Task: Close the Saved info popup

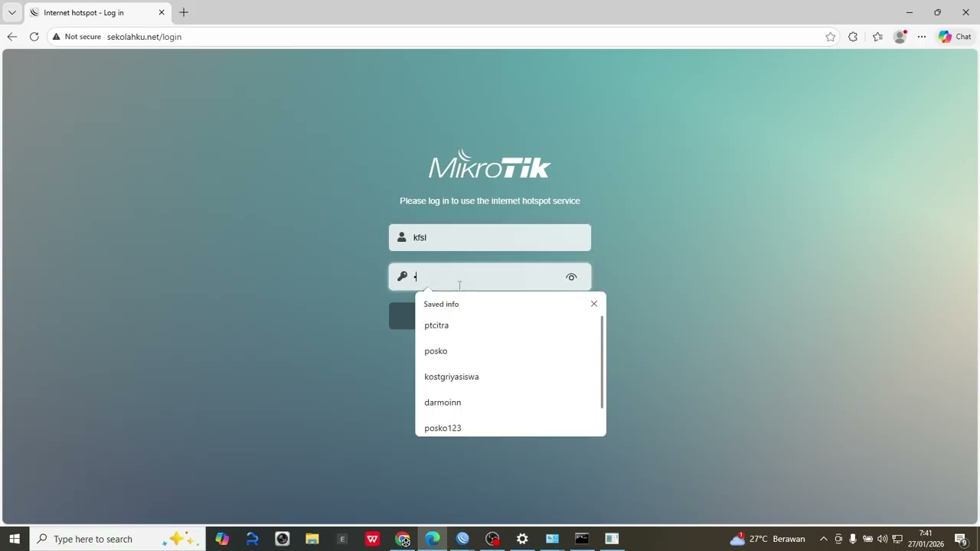Action: (593, 304)
